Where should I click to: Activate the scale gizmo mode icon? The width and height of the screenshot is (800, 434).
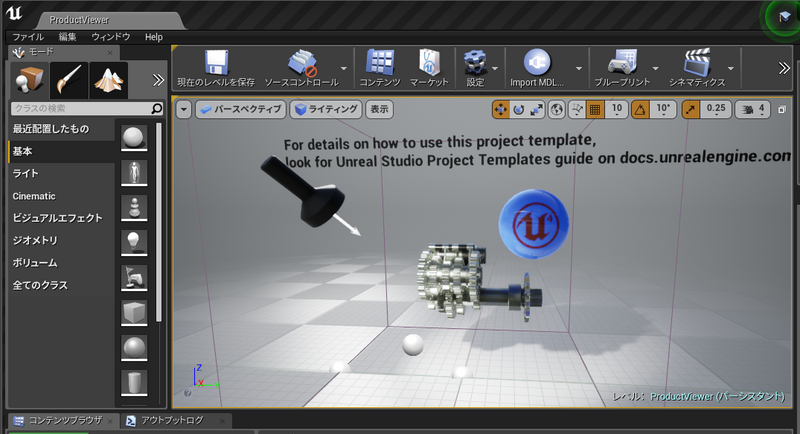pyautogui.click(x=536, y=109)
